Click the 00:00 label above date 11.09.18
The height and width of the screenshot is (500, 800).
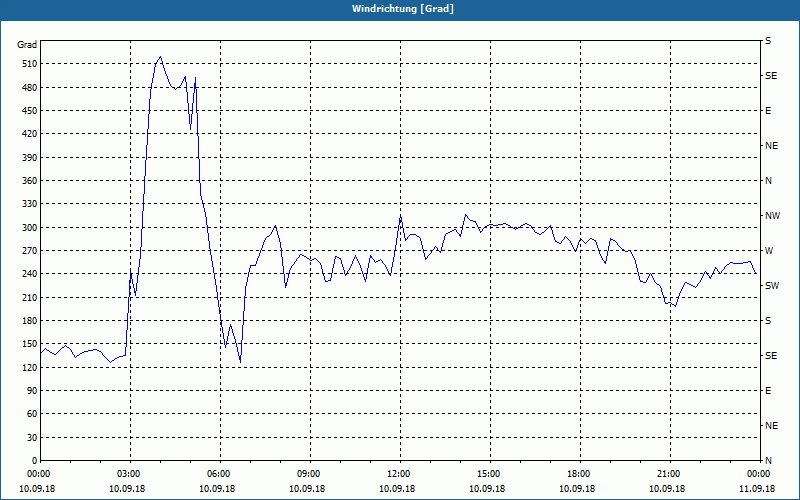pyautogui.click(x=760, y=474)
